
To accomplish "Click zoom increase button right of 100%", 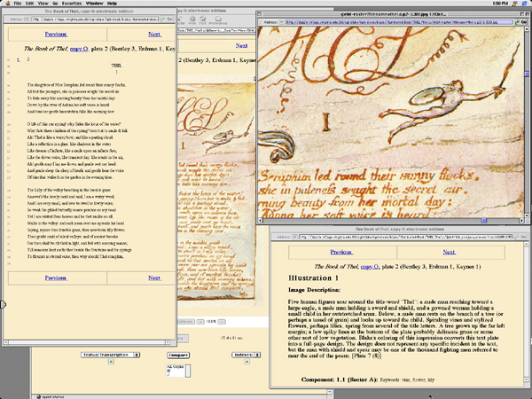I will click(222, 322).
